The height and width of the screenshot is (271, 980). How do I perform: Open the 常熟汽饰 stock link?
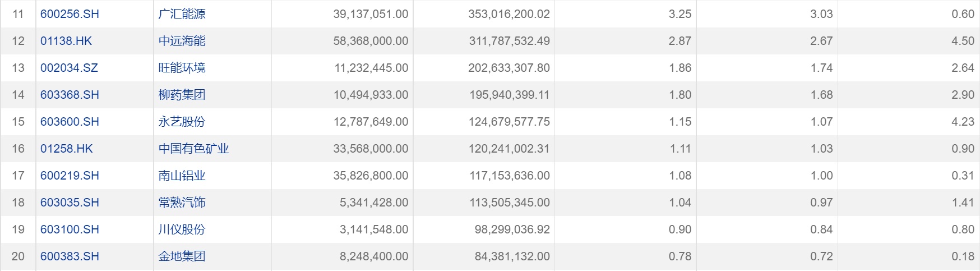click(182, 203)
